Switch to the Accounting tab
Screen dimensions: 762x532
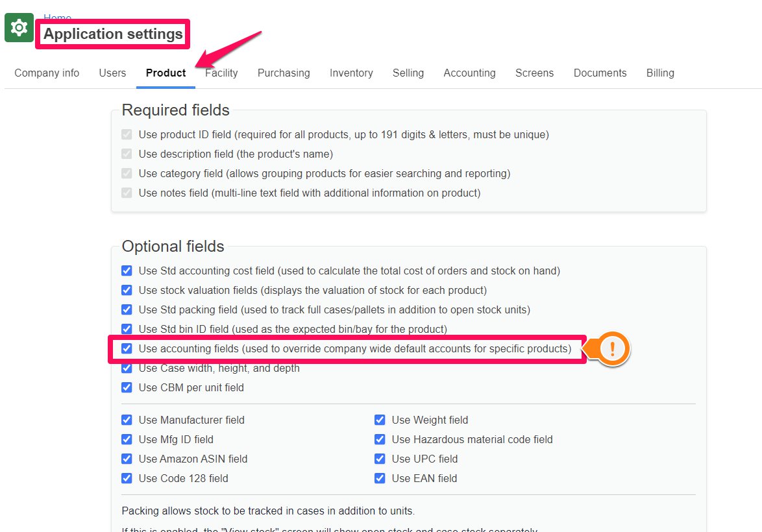(469, 73)
